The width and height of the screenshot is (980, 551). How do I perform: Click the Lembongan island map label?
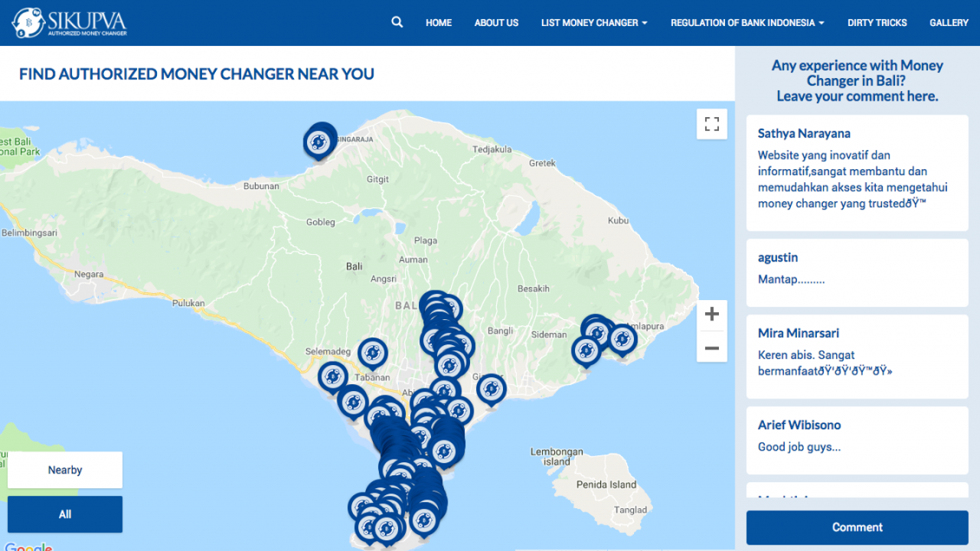click(x=556, y=457)
